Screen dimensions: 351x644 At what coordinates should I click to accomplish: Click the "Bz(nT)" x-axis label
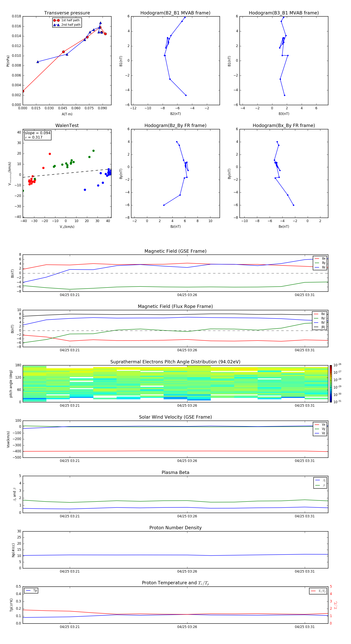(x=175, y=227)
